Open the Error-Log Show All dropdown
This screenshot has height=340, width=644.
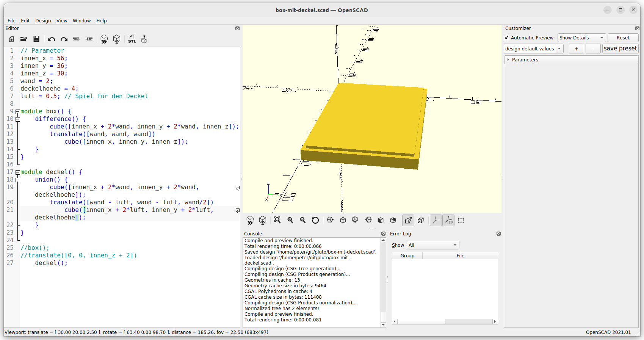433,245
